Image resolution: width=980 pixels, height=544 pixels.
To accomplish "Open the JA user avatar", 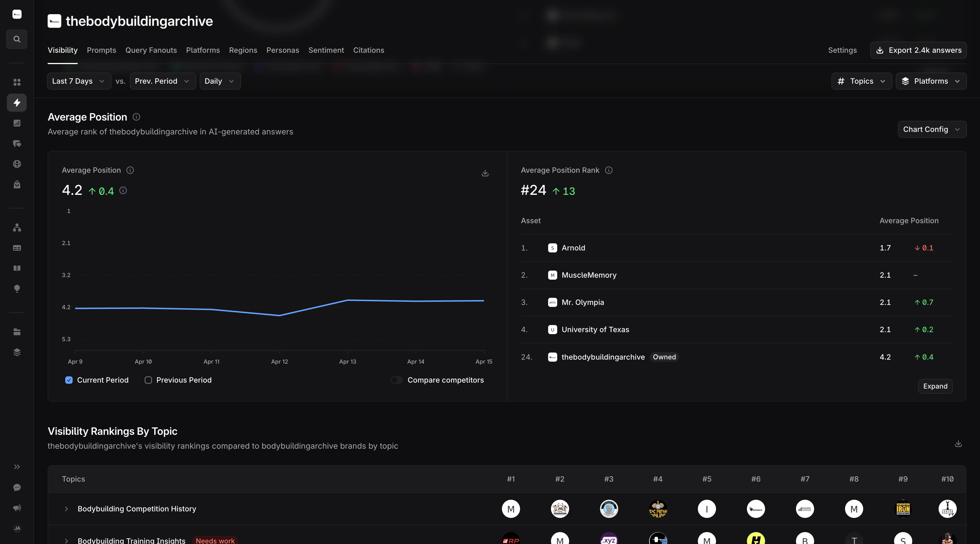I will [17, 528].
